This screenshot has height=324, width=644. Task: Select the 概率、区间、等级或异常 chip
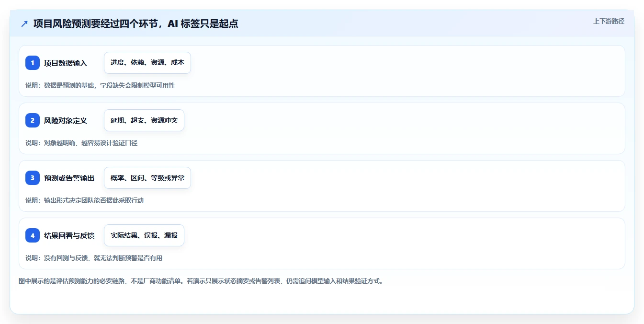[x=147, y=178]
